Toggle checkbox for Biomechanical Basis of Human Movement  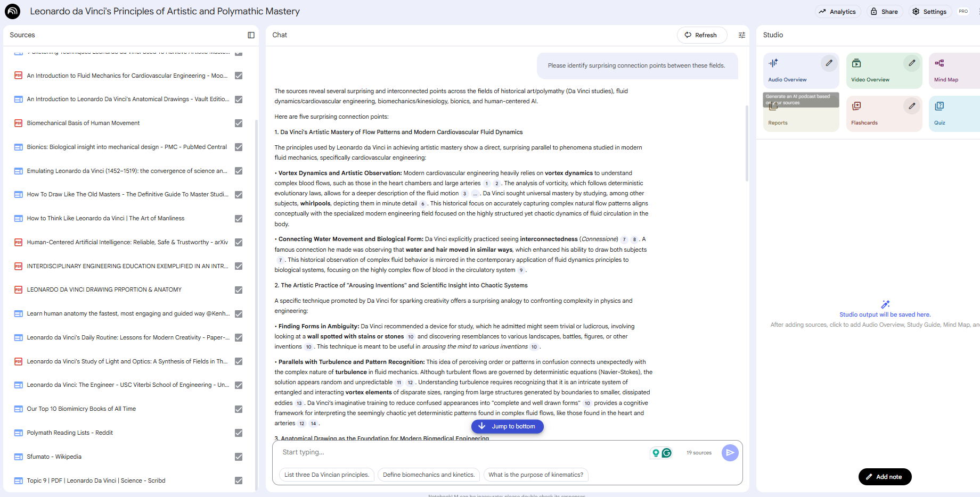[x=239, y=123]
